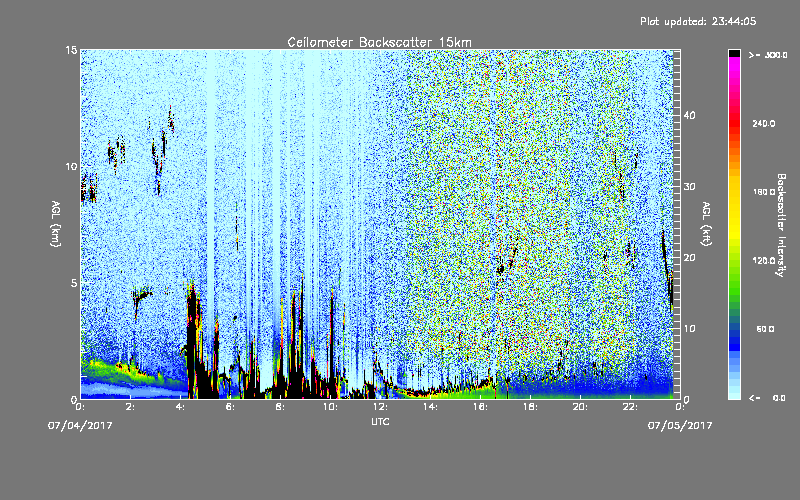This screenshot has width=800, height=500.
Task: Click the "Plot updated: 23:44:05" timestamp
Action: [698, 21]
